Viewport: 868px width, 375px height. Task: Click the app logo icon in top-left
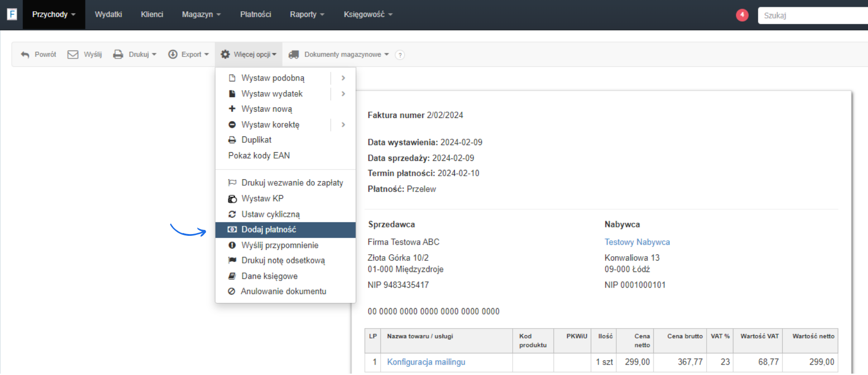[x=12, y=14]
